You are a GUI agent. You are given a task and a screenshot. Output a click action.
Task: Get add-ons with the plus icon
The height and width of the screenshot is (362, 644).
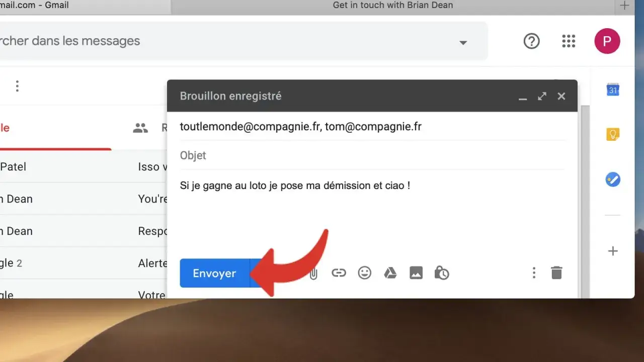click(613, 251)
